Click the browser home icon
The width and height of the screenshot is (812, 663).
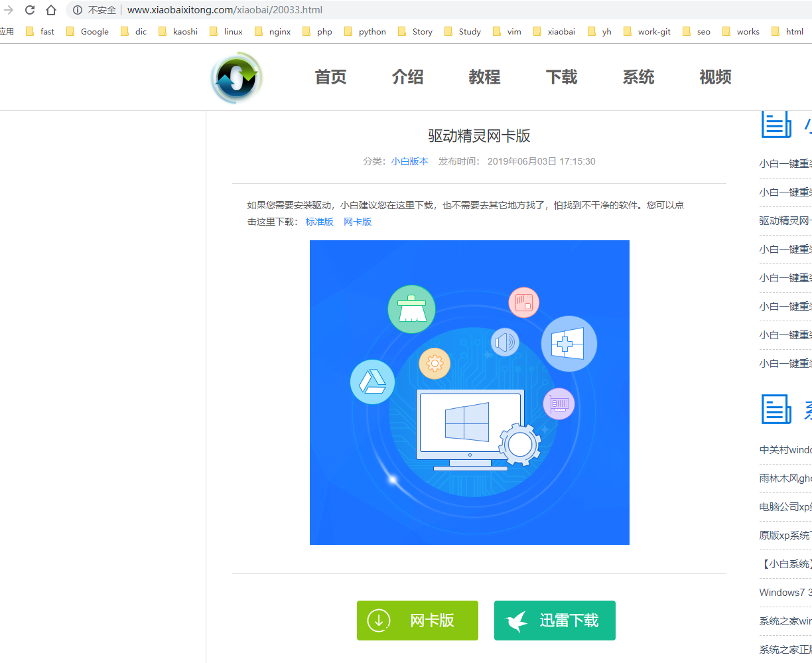[x=50, y=10]
